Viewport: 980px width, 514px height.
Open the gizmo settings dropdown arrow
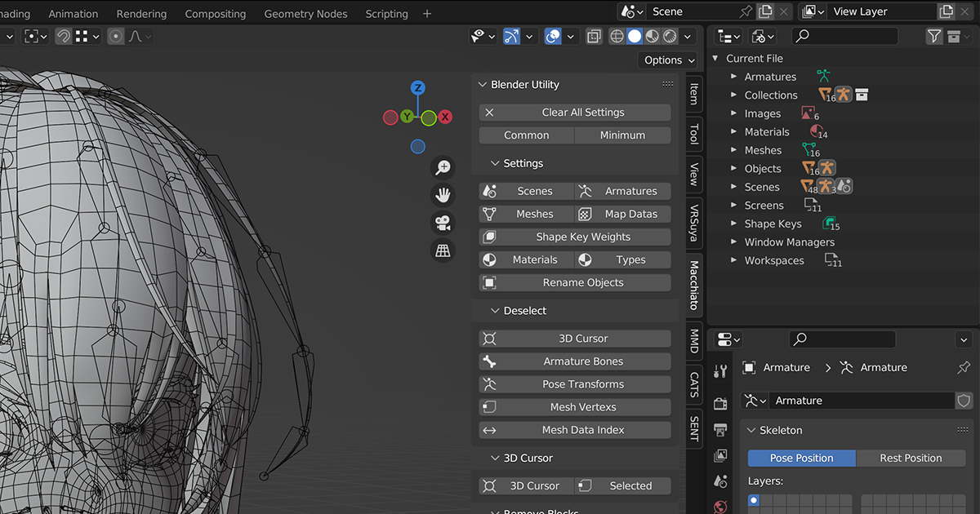pyautogui.click(x=530, y=36)
